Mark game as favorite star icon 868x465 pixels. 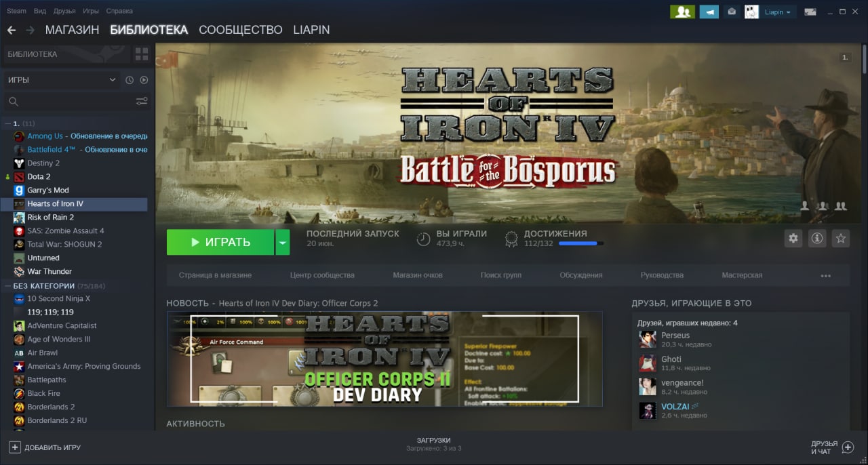tap(841, 239)
